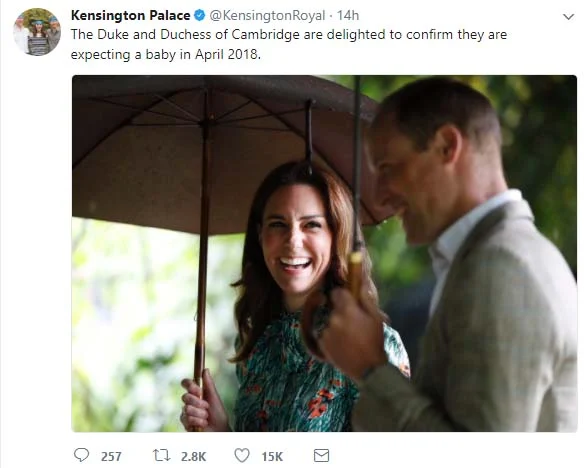Retweet the Kensington Palace tweet

click(161, 455)
